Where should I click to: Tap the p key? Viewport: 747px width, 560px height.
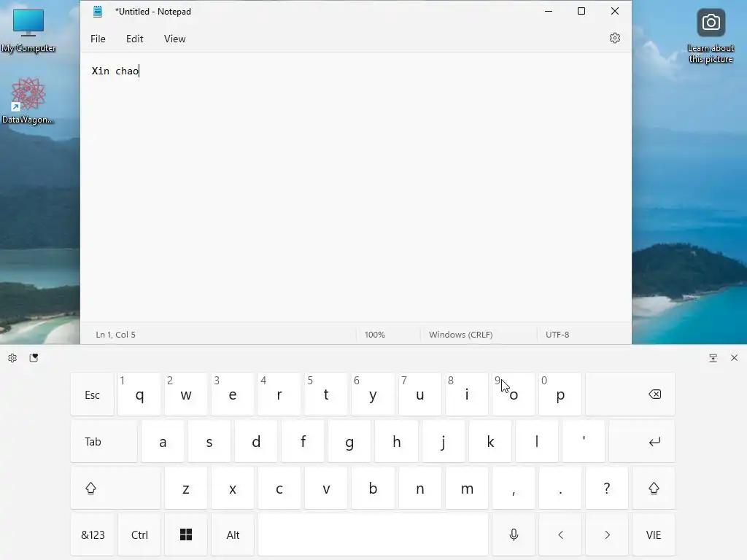coord(560,394)
